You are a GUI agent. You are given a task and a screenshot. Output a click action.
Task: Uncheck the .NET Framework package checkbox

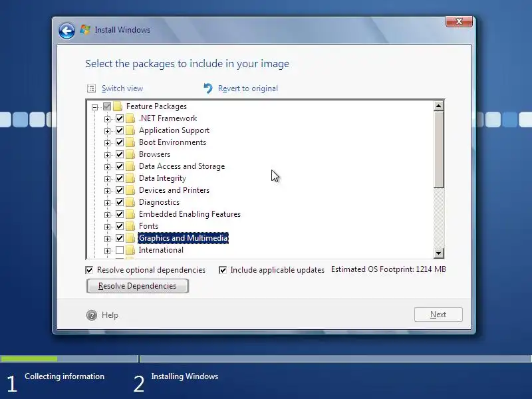click(120, 118)
